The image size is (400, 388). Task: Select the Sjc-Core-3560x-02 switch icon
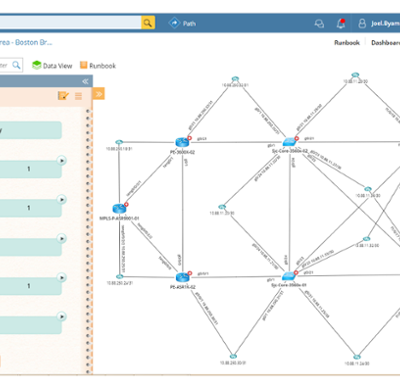click(x=289, y=142)
